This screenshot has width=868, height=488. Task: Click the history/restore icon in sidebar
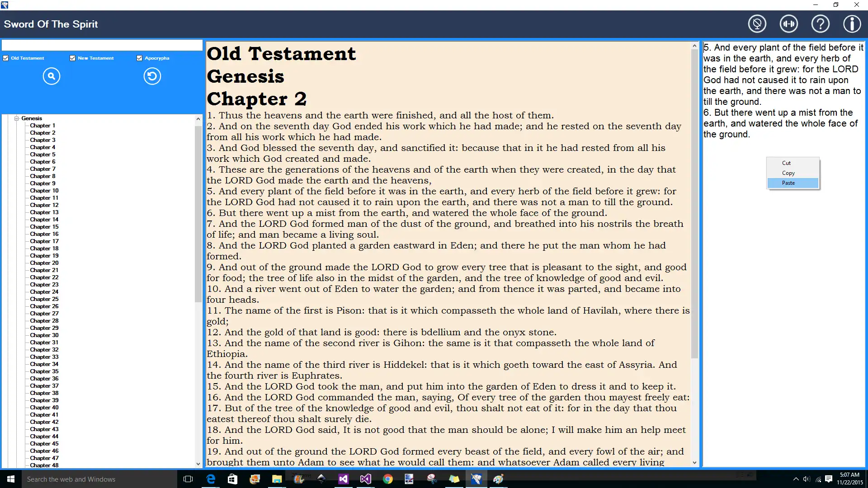coord(152,75)
